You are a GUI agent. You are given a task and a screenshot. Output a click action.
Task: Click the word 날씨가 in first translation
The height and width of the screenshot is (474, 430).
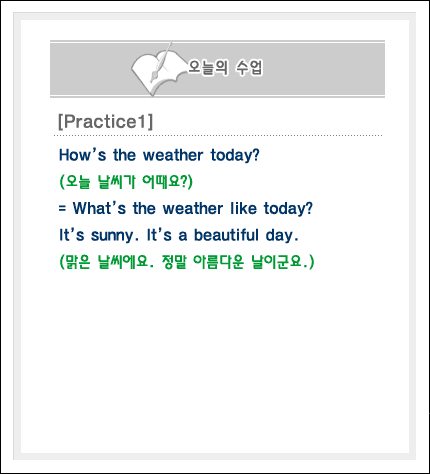tap(116, 182)
